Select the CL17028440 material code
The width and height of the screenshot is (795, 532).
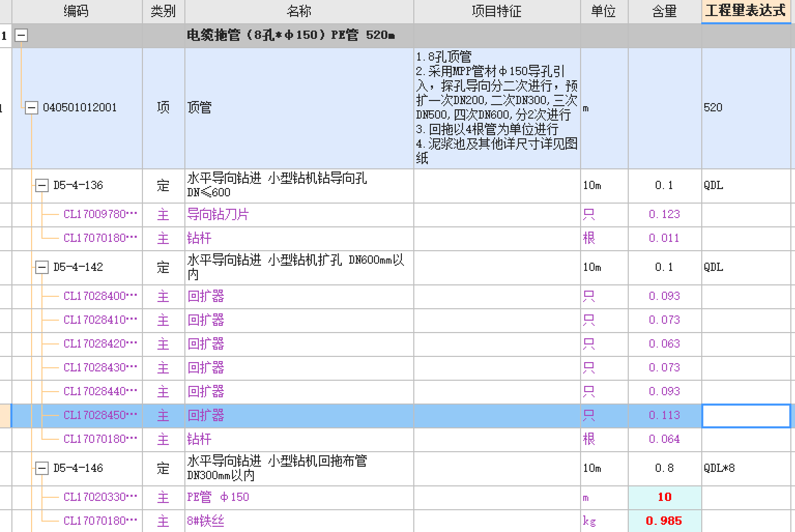point(100,392)
